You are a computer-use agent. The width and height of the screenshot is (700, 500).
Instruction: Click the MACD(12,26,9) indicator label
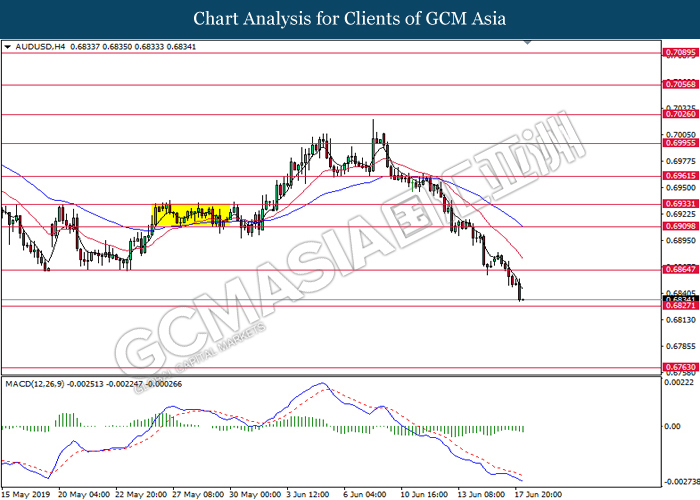(x=35, y=384)
